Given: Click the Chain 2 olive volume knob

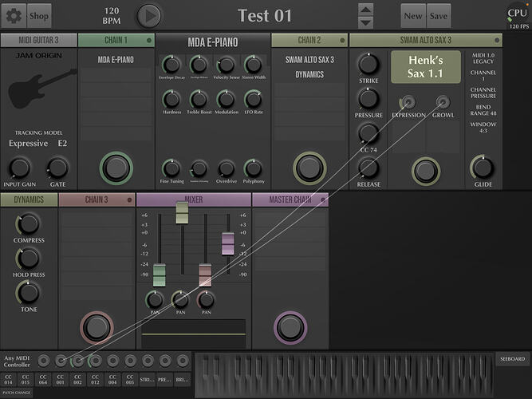Looking at the screenshot, I should 309,168.
